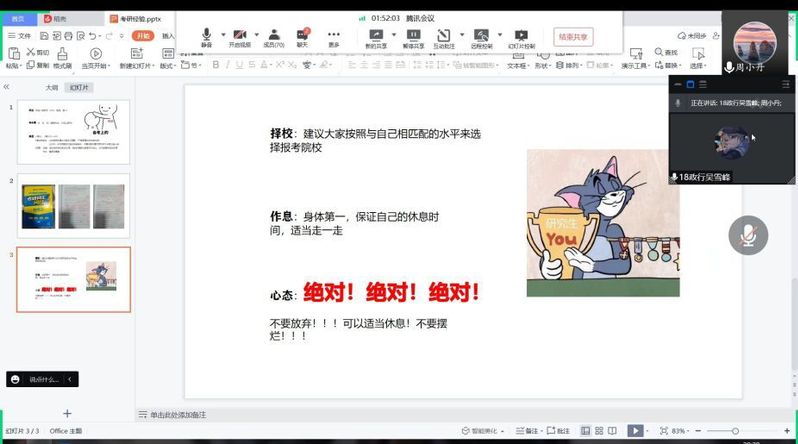Open the 版式 layout dropdown

(x=168, y=66)
